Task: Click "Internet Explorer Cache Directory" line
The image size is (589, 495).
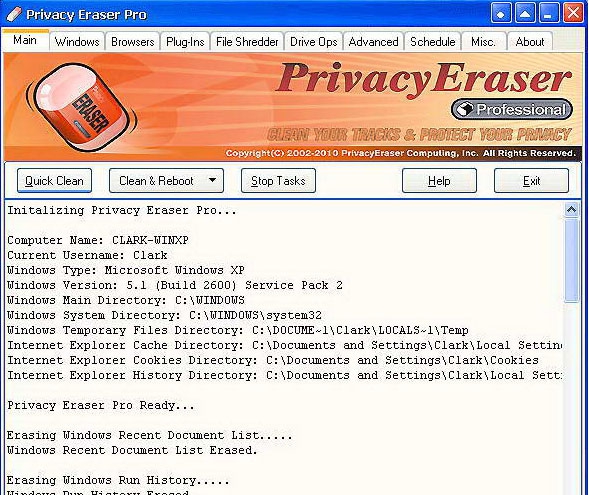Action: tap(284, 346)
